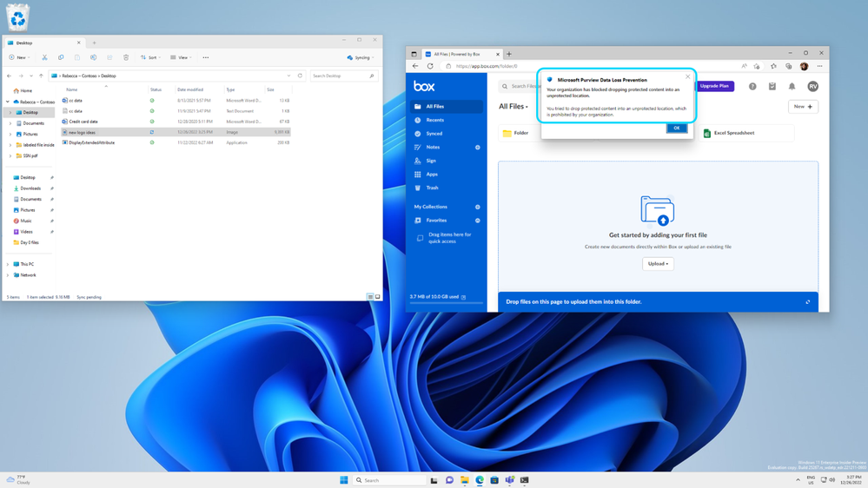Open Box help question mark icon
The width and height of the screenshot is (868, 488).
pos(752,86)
